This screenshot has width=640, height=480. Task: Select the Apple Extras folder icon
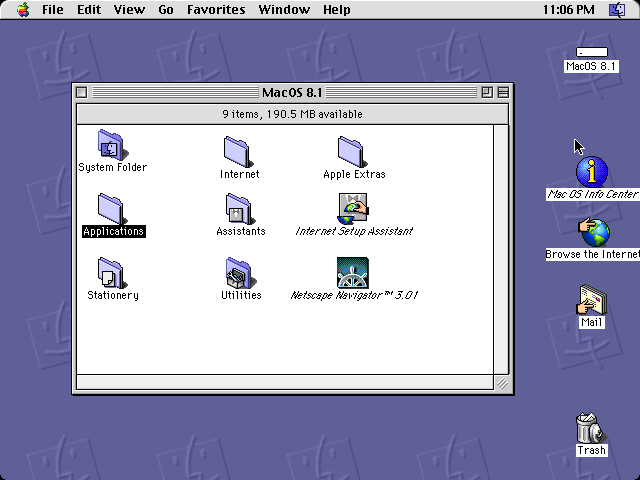click(352, 152)
